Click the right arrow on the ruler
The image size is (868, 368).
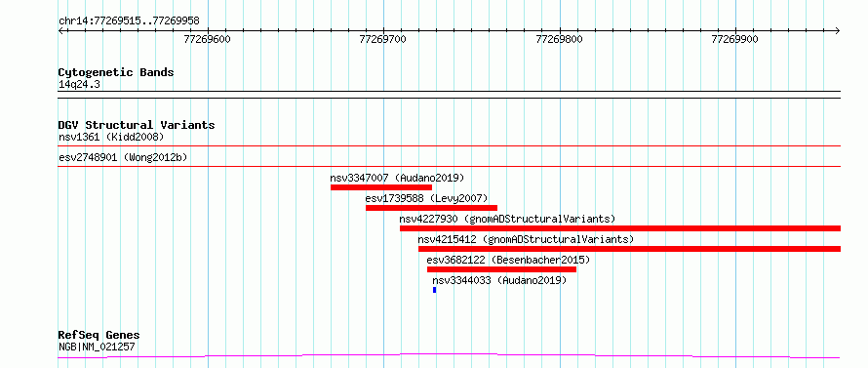tap(837, 31)
